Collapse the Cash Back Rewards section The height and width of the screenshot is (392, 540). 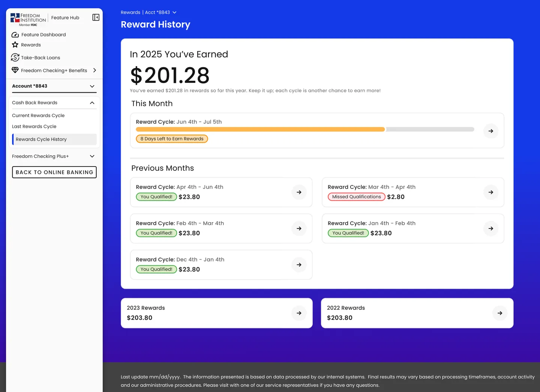point(92,102)
